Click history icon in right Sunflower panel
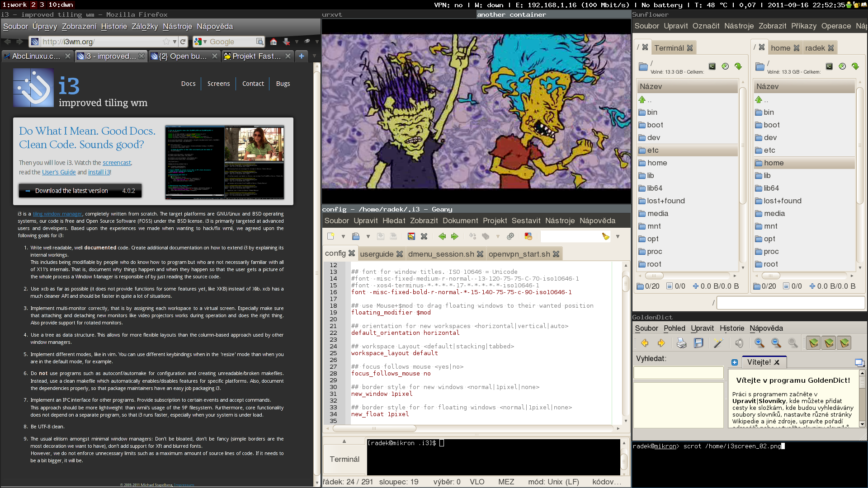The height and width of the screenshot is (488, 868). click(842, 66)
